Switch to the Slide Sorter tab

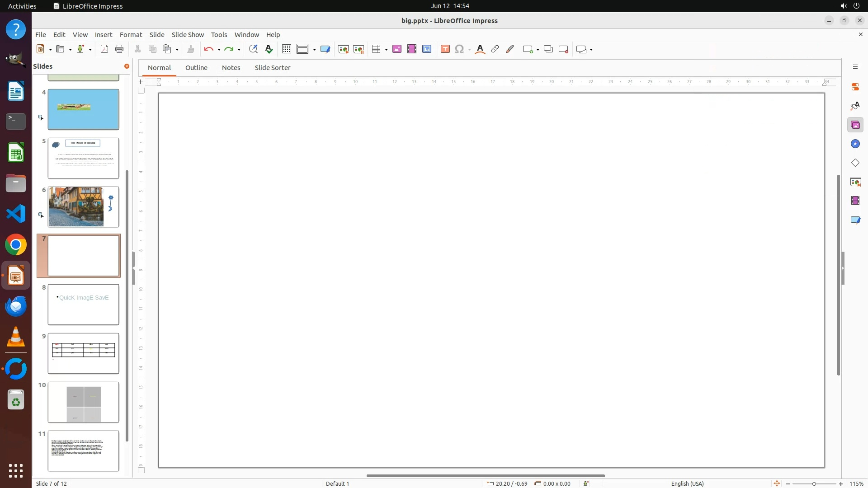click(x=272, y=68)
